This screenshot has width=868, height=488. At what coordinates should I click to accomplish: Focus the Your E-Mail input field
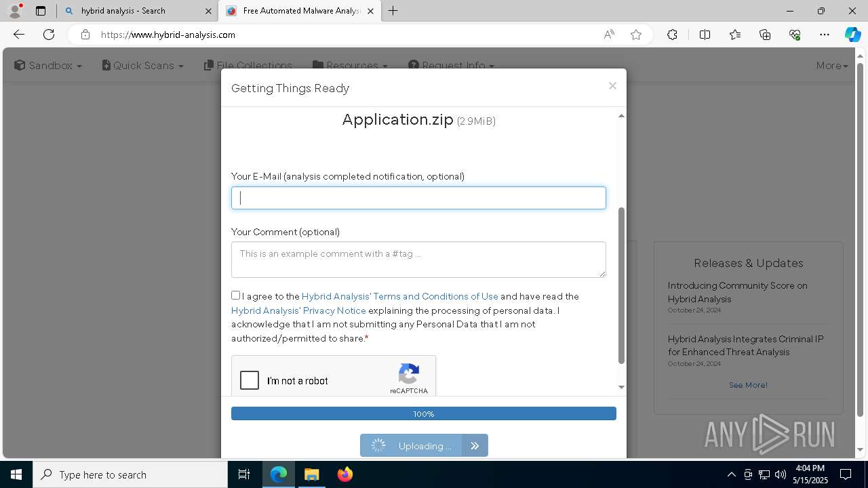(418, 198)
